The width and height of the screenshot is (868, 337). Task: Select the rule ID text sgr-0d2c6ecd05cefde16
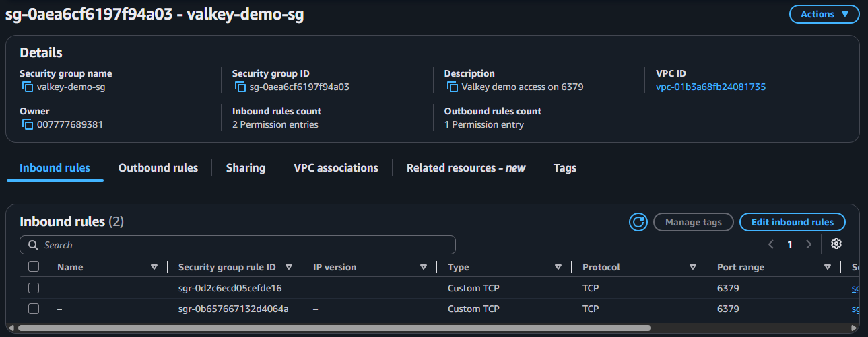(x=230, y=288)
